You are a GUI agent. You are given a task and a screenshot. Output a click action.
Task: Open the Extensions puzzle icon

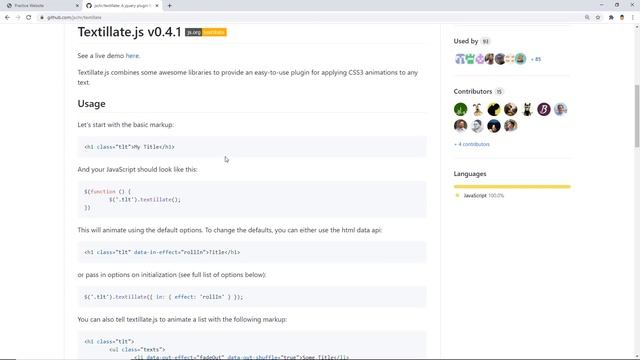[x=611, y=18]
